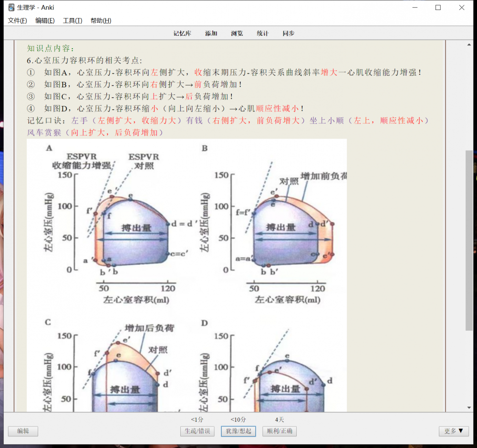The height and width of the screenshot is (448, 477).
Task: Open the 帮助(H) menu
Action: click(x=101, y=21)
